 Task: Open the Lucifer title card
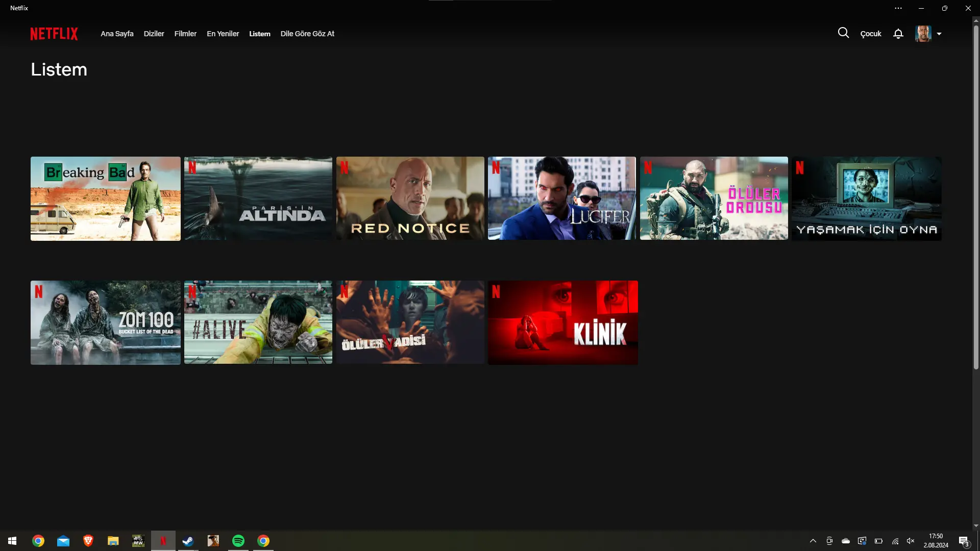pos(562,198)
